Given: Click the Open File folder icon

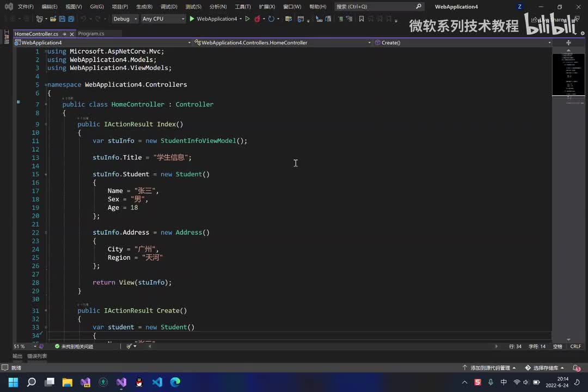Looking at the screenshot, I should [x=53, y=19].
